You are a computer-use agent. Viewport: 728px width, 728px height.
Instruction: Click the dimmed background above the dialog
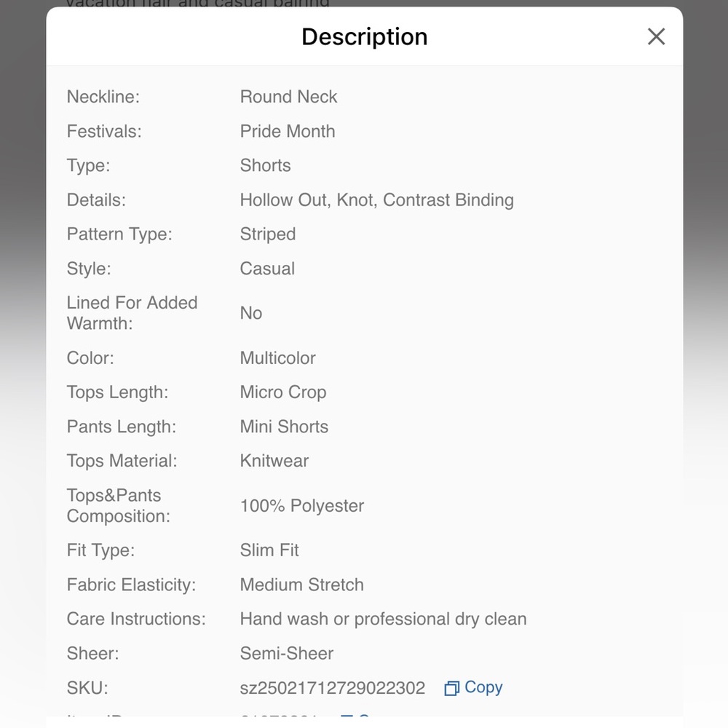coord(364,3)
